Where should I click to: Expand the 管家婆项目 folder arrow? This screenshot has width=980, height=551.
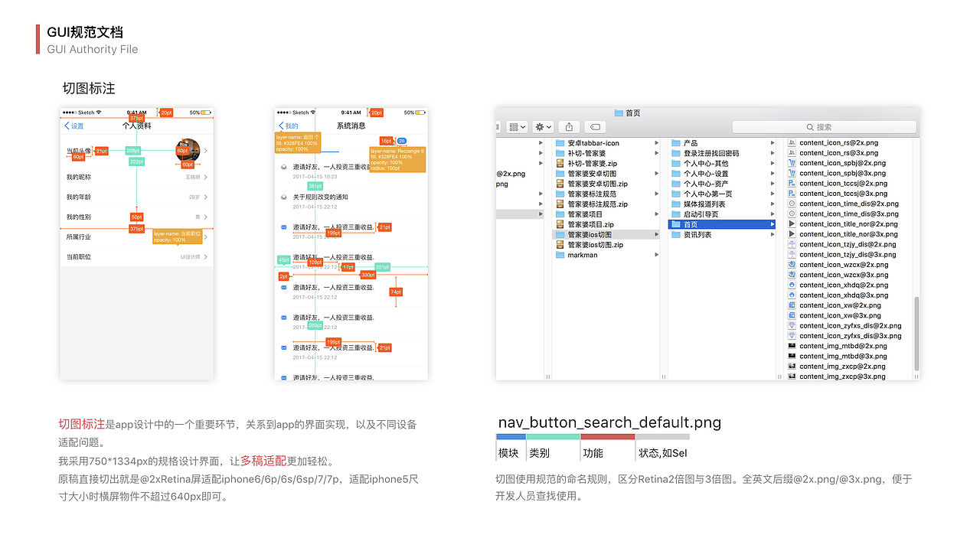pyautogui.click(x=656, y=214)
